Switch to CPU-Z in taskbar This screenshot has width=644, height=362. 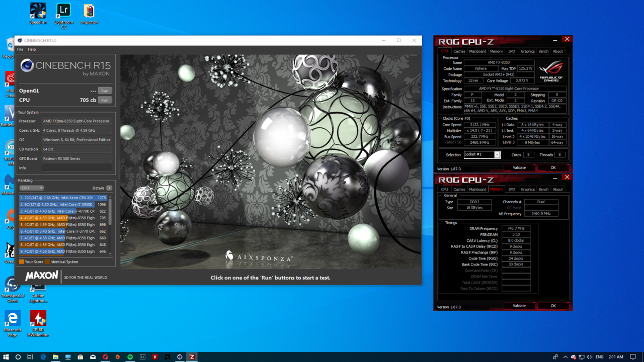coord(192,357)
